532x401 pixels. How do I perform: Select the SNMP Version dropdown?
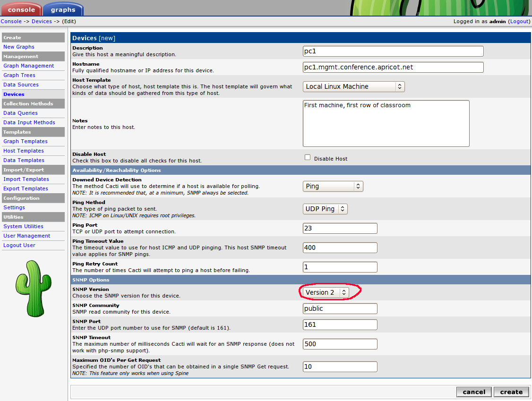(x=326, y=292)
